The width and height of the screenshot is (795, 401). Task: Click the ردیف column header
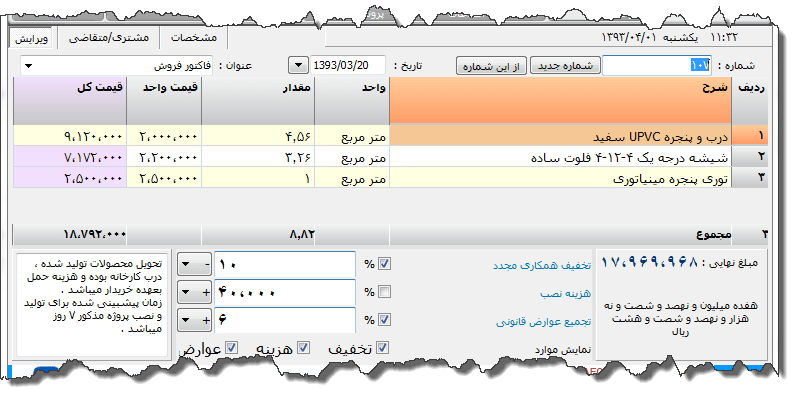pos(750,101)
